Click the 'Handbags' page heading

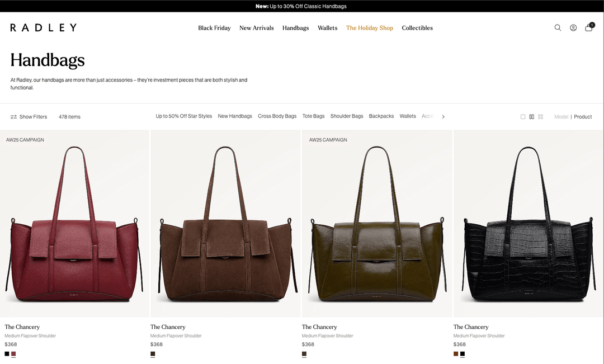click(x=48, y=60)
